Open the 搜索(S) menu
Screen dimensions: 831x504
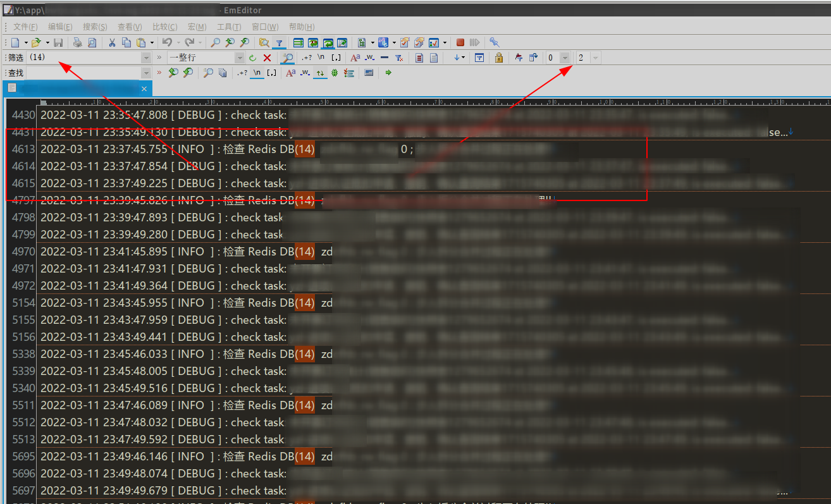(95, 27)
